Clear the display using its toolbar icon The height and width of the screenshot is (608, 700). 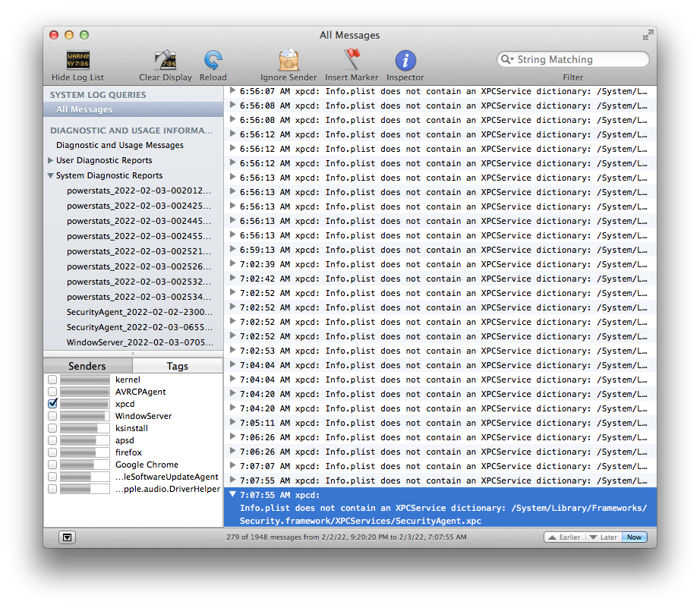(165, 58)
